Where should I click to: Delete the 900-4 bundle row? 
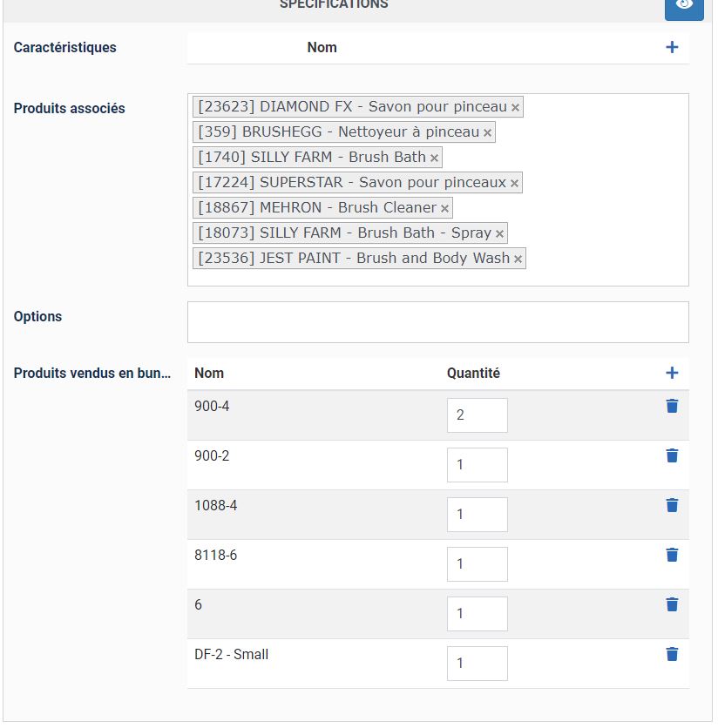[x=672, y=407]
